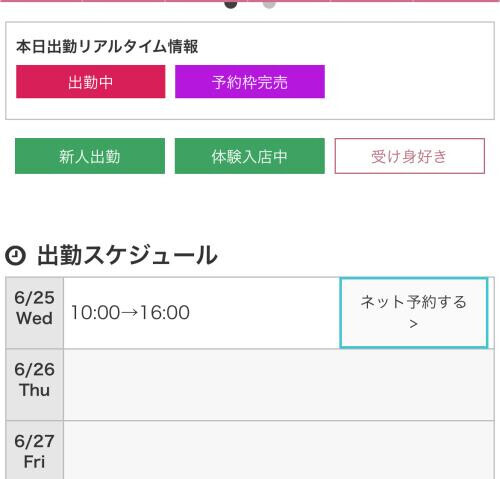The image size is (500, 479).
Task: Select the dark active carousel dot
Action: coord(231,4)
